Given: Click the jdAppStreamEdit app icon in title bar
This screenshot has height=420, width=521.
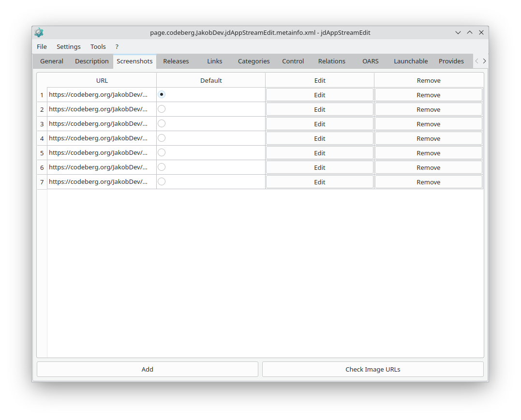Looking at the screenshot, I should tap(39, 32).
